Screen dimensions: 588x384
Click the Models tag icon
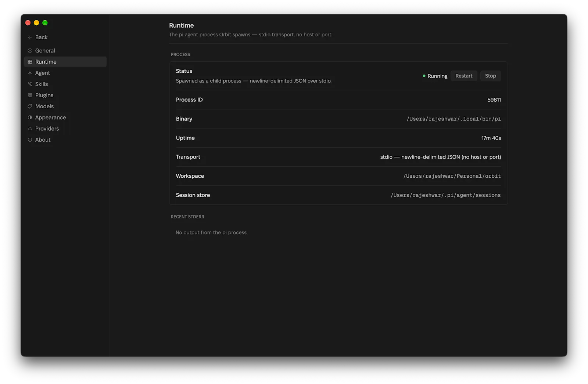tap(30, 106)
